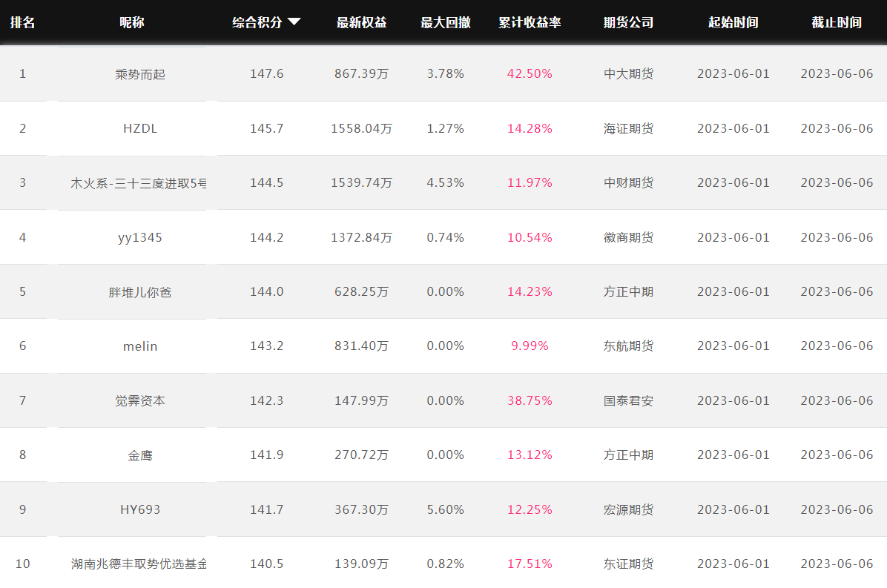
Task: Click the futures company 中财期货
Action: [x=628, y=183]
